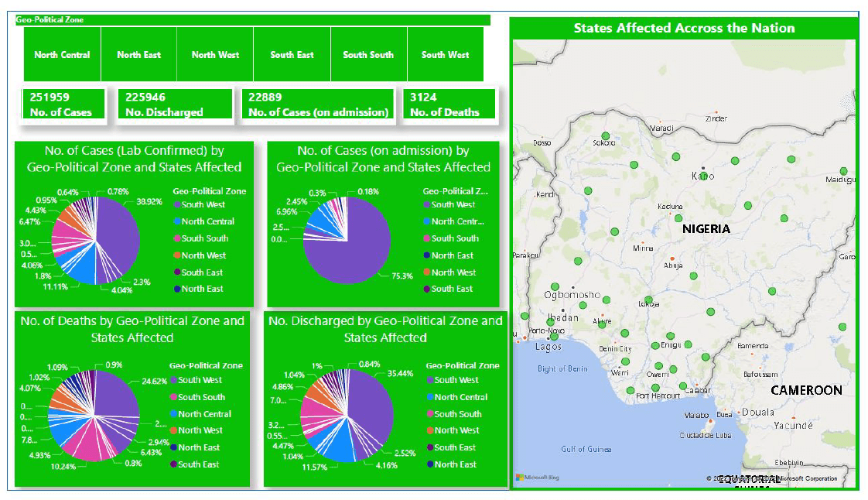Select the green map bubble at Sokoto
Image resolution: width=868 pixels, height=500 pixels.
(x=607, y=137)
